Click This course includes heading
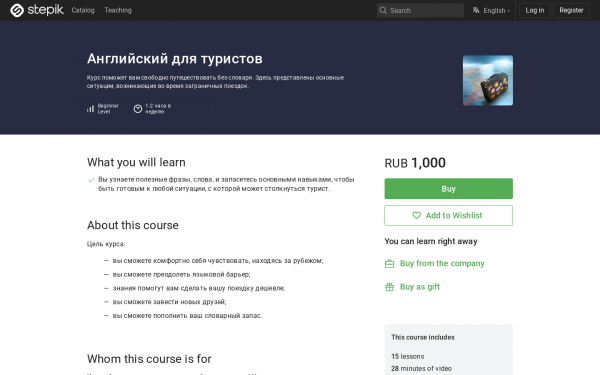This screenshot has width=600, height=375. coord(423,337)
